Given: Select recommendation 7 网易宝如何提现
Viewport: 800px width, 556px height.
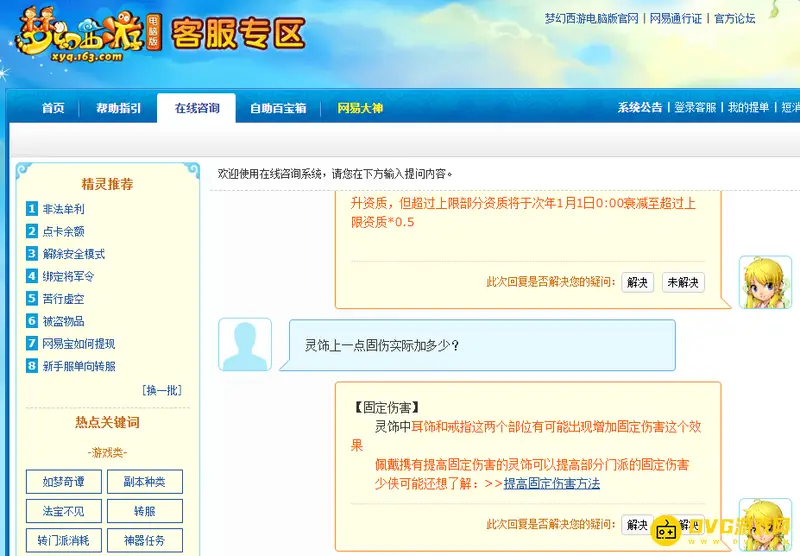Looking at the screenshot, I should 79,343.
